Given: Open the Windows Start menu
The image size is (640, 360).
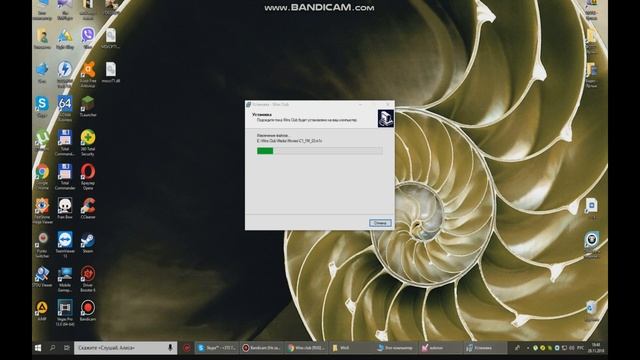Looking at the screenshot, I should [x=38, y=348].
